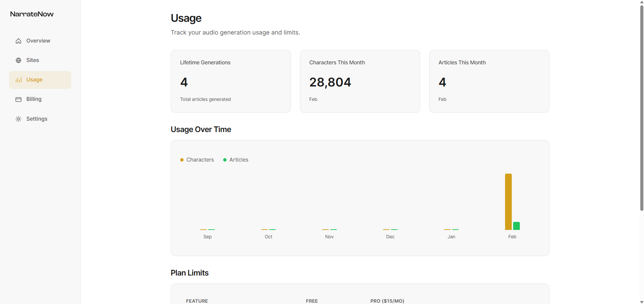Image resolution: width=644 pixels, height=304 pixels.
Task: Click the Settings gear icon
Action: click(18, 119)
